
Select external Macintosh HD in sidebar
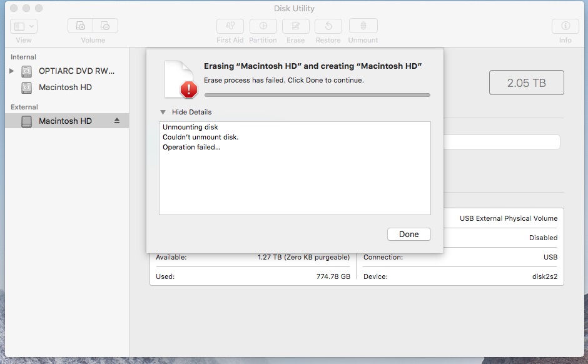pos(65,121)
